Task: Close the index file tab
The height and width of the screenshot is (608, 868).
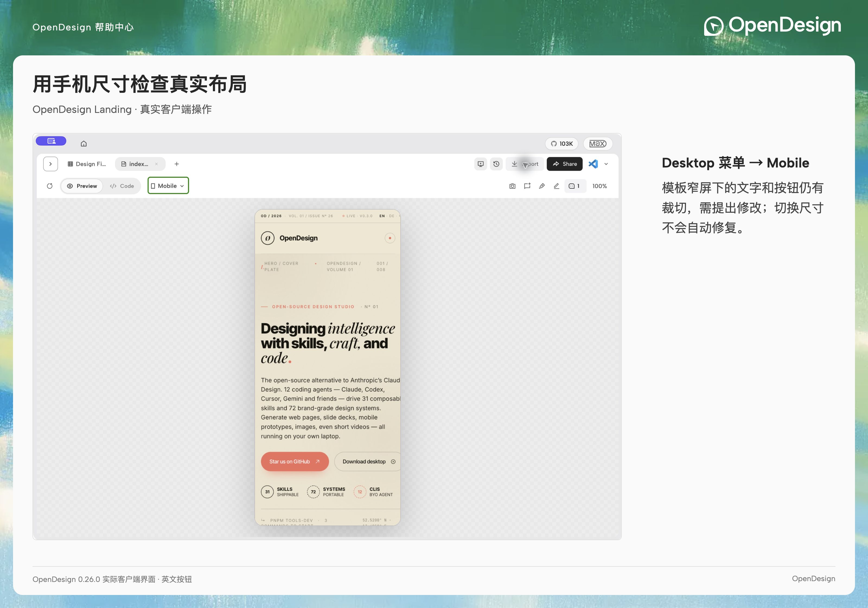Action: tap(157, 164)
